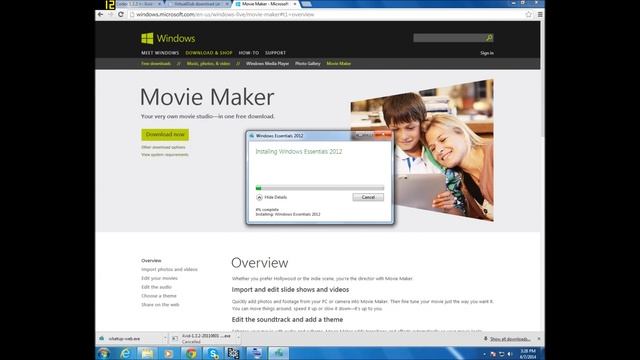Open dropdown arrow beside wlsetup-web.exe download
This screenshot has height=360, width=640.
(165, 338)
